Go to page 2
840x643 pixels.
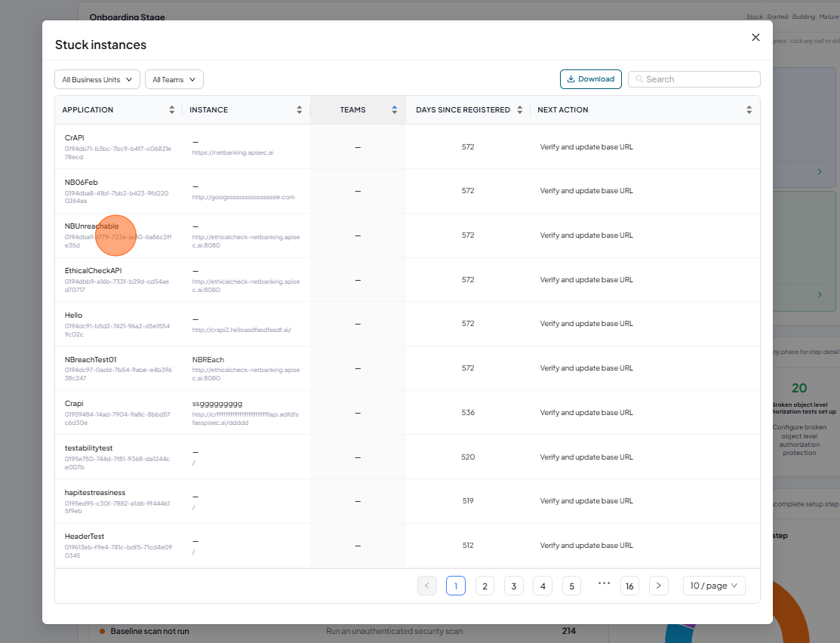coord(485,586)
